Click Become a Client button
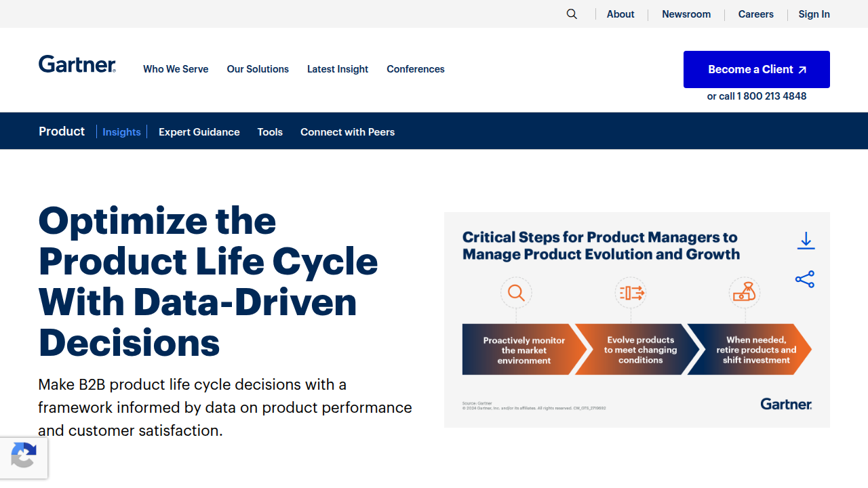The height and width of the screenshot is (488, 868). pyautogui.click(x=757, y=69)
